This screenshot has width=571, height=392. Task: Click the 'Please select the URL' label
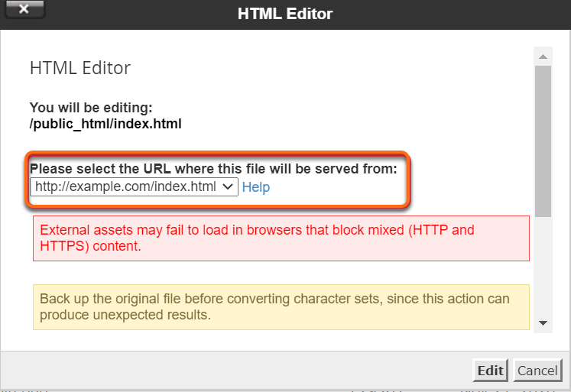213,169
